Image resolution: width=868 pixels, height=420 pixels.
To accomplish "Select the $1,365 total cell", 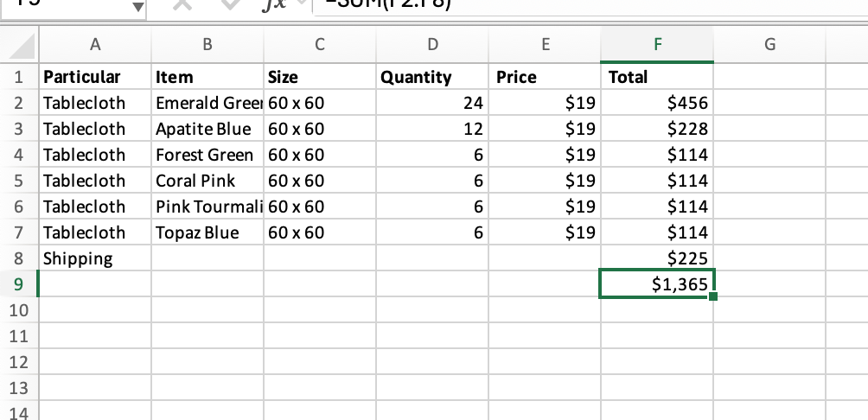I will pyautogui.click(x=656, y=284).
